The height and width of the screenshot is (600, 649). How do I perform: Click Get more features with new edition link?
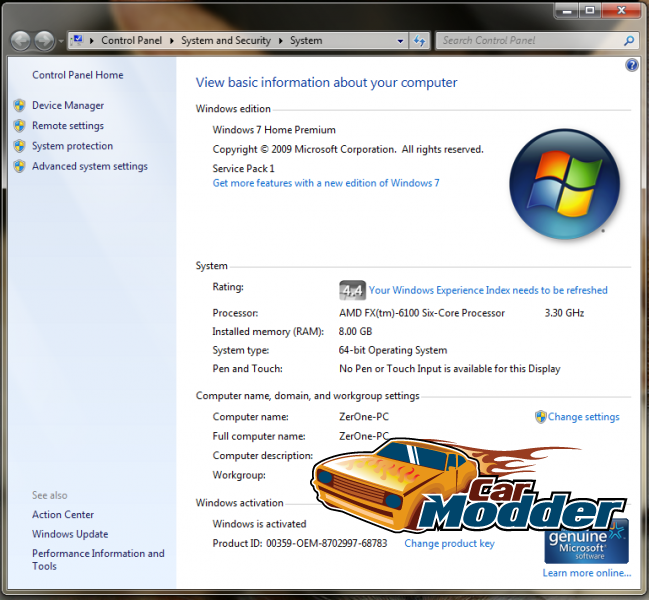326,183
